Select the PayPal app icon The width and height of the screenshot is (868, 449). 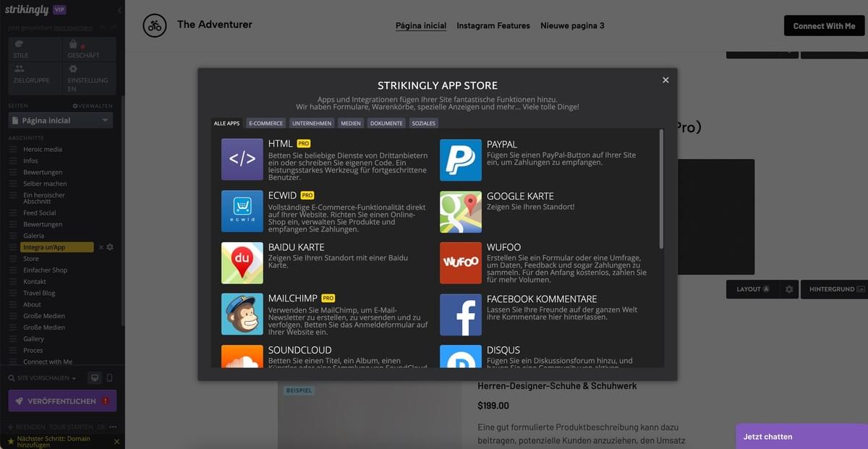pos(461,160)
